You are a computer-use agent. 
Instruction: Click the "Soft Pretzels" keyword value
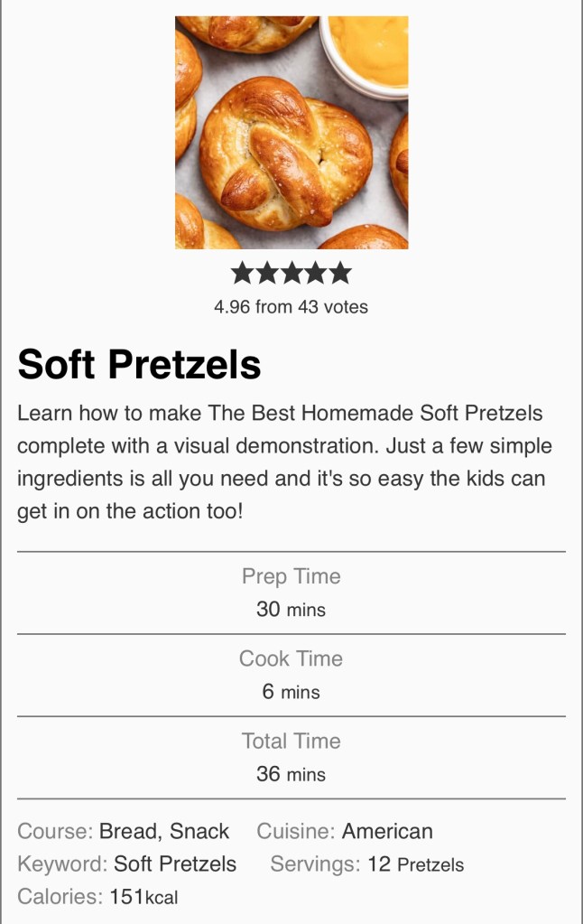(x=175, y=864)
